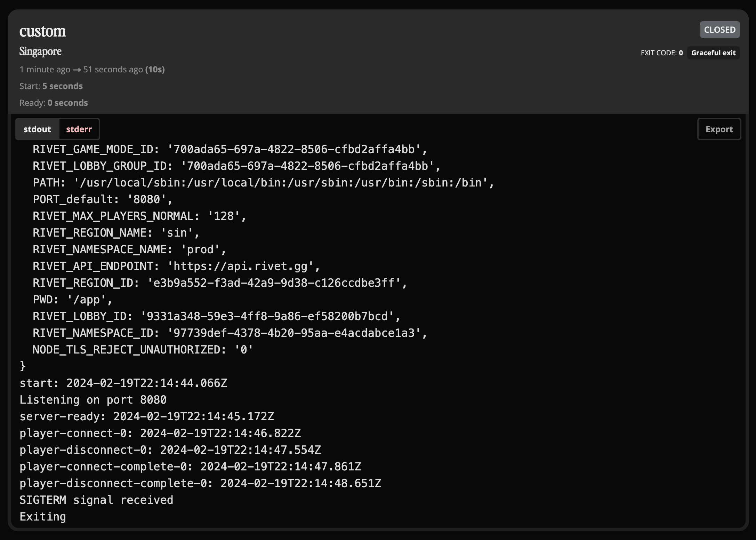Click the server-ready timestamp log line
The height and width of the screenshot is (540, 756).
(146, 416)
